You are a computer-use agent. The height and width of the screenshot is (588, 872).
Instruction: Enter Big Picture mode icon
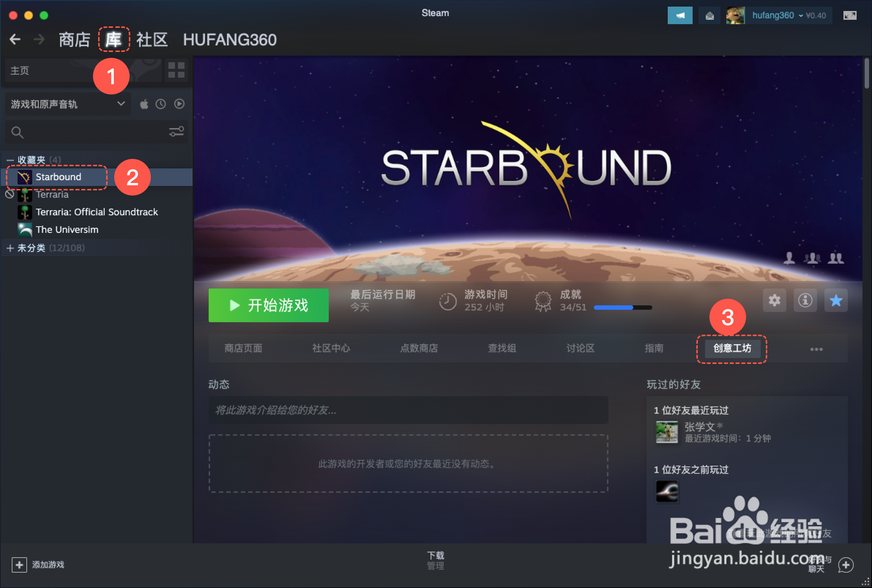(850, 15)
